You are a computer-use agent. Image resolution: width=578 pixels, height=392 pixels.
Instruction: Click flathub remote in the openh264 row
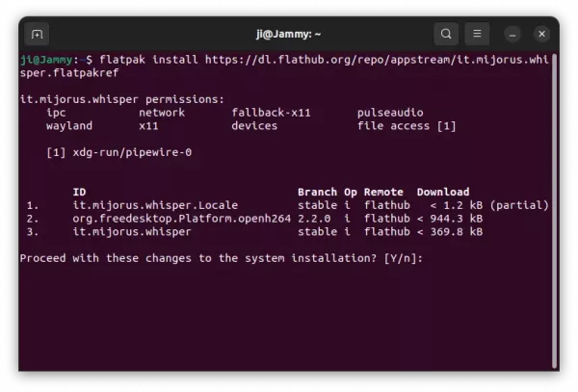click(387, 219)
